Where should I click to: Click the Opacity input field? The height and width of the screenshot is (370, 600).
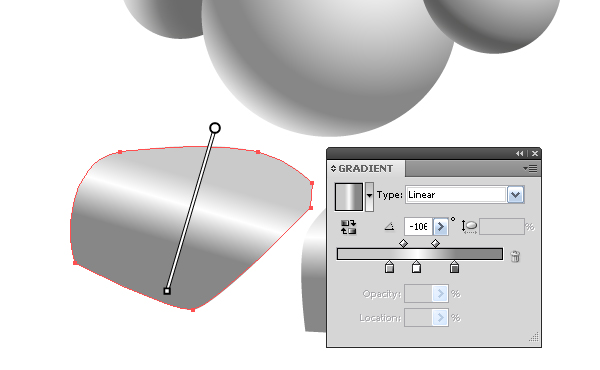[418, 294]
